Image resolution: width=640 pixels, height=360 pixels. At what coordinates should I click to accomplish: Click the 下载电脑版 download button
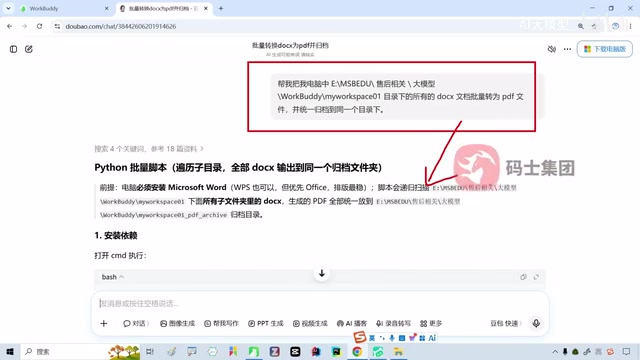605,49
